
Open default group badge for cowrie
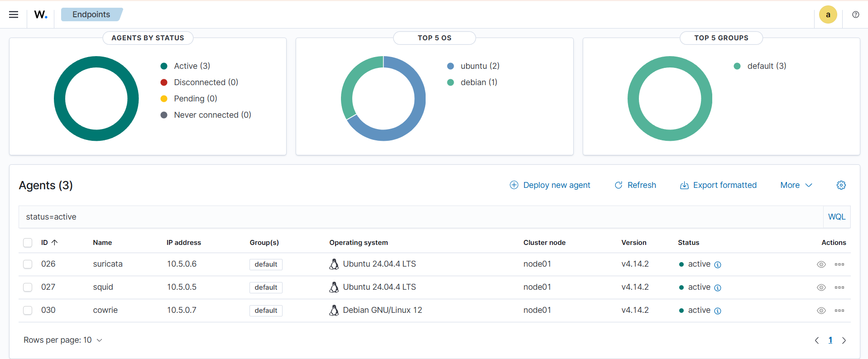266,311
